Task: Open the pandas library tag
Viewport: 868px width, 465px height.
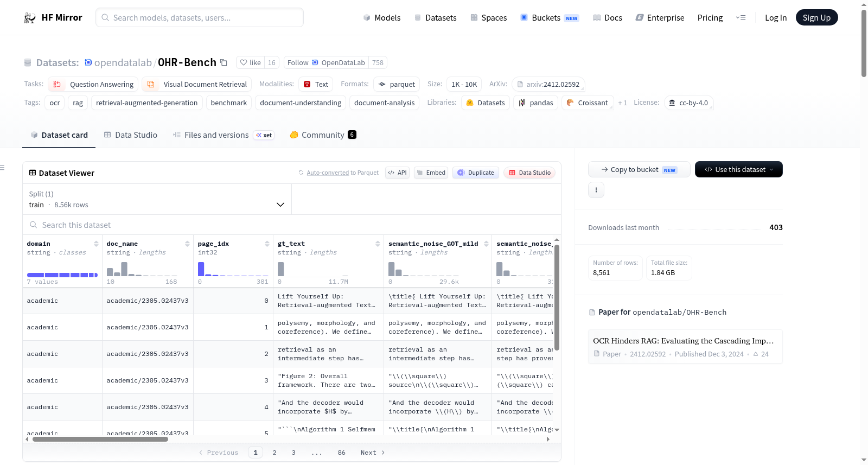Action: click(536, 103)
